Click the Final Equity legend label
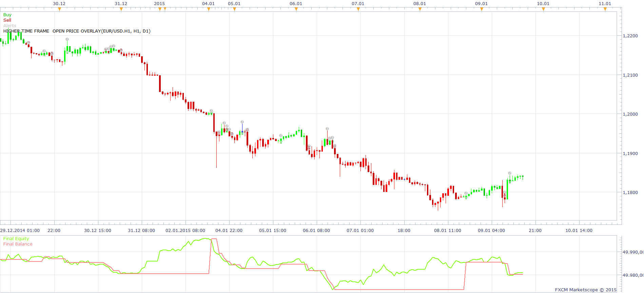The height and width of the screenshot is (293, 644). point(16,239)
